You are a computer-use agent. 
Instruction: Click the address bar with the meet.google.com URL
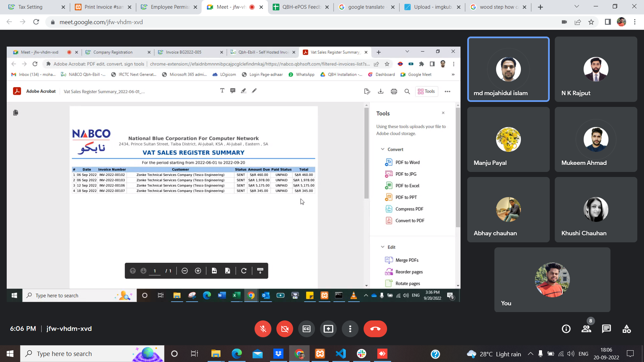point(302,22)
